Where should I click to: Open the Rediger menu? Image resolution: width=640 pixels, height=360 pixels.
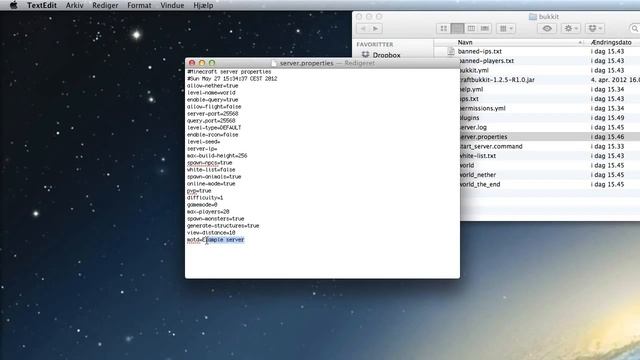[x=105, y=5]
